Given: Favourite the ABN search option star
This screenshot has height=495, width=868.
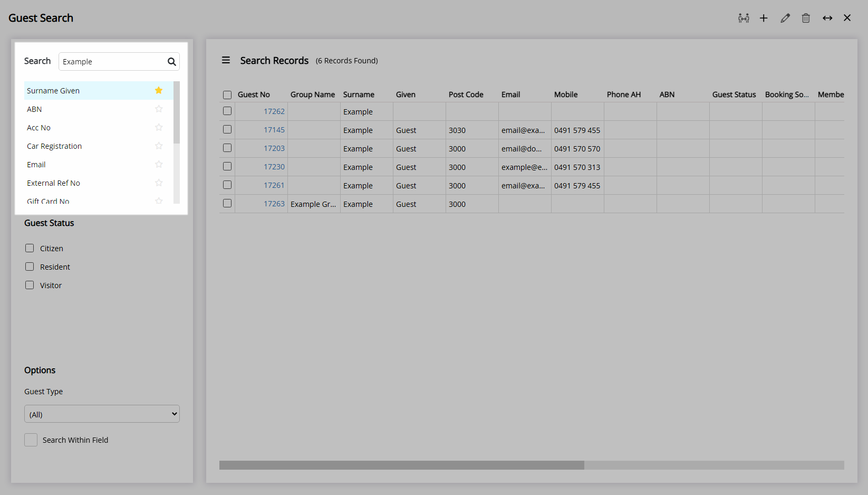Looking at the screenshot, I should click(x=159, y=109).
